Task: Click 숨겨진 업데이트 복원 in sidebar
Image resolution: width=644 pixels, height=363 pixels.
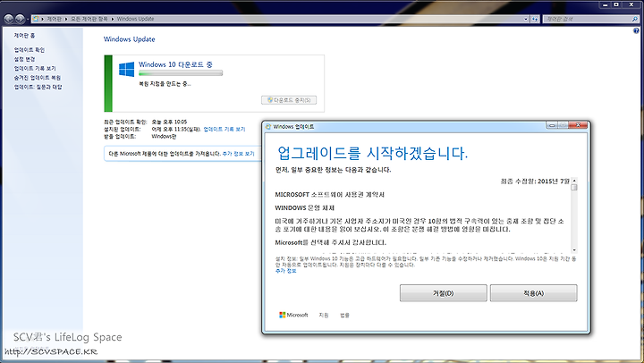Action: pyautogui.click(x=38, y=78)
